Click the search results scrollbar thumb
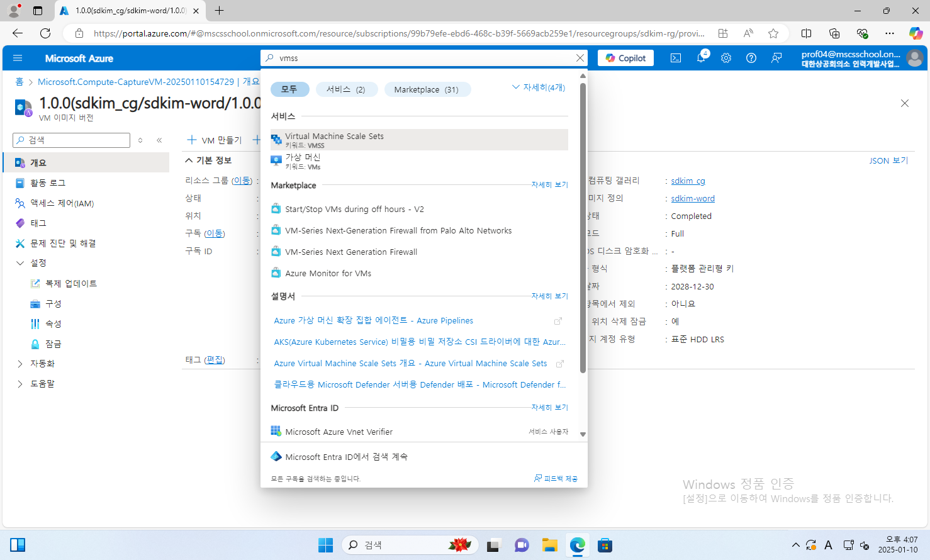 pyautogui.click(x=583, y=228)
